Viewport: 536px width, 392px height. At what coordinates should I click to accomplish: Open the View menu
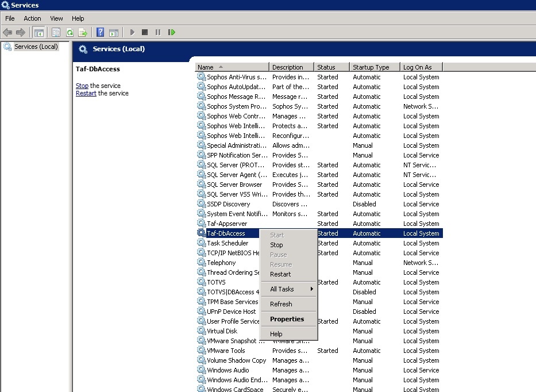[56, 18]
